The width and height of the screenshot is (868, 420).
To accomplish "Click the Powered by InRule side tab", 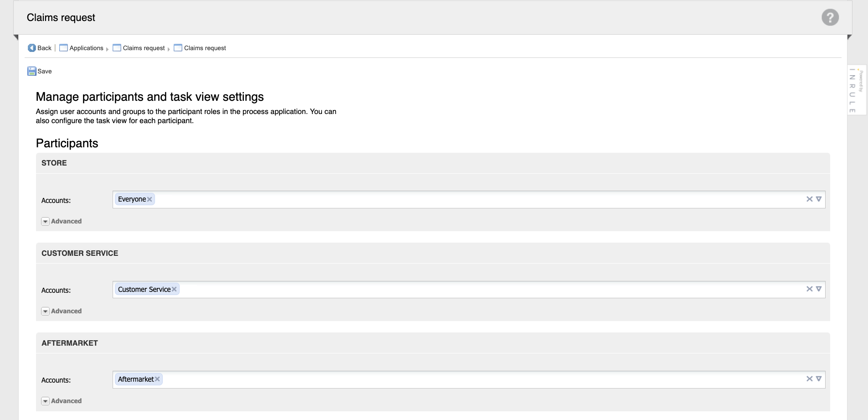I will click(x=856, y=90).
